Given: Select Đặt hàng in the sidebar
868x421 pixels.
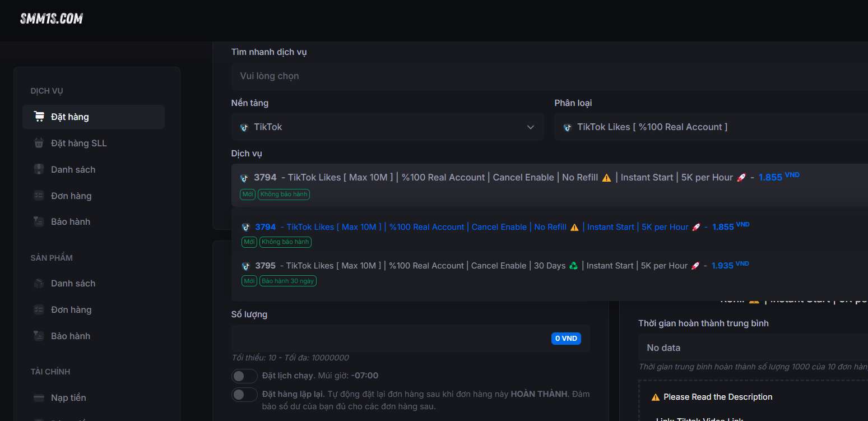Looking at the screenshot, I should (x=94, y=117).
